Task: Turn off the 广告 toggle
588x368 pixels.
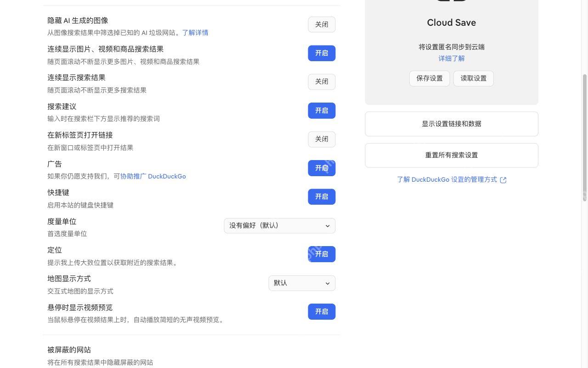Action: click(x=322, y=168)
